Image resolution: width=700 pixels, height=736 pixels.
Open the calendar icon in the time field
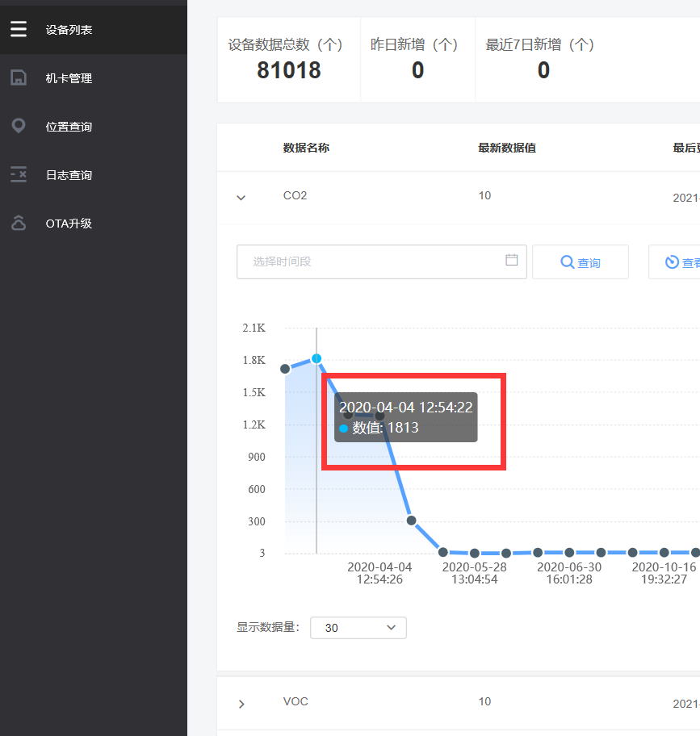pos(511,260)
